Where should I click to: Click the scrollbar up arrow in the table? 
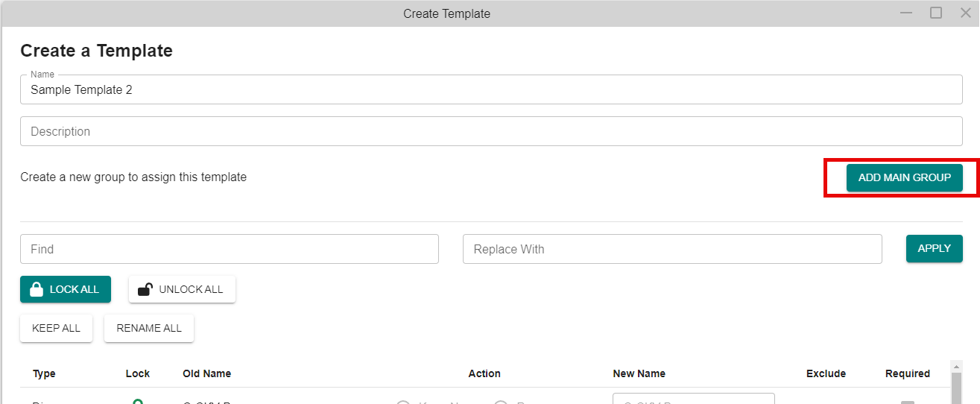point(955,366)
